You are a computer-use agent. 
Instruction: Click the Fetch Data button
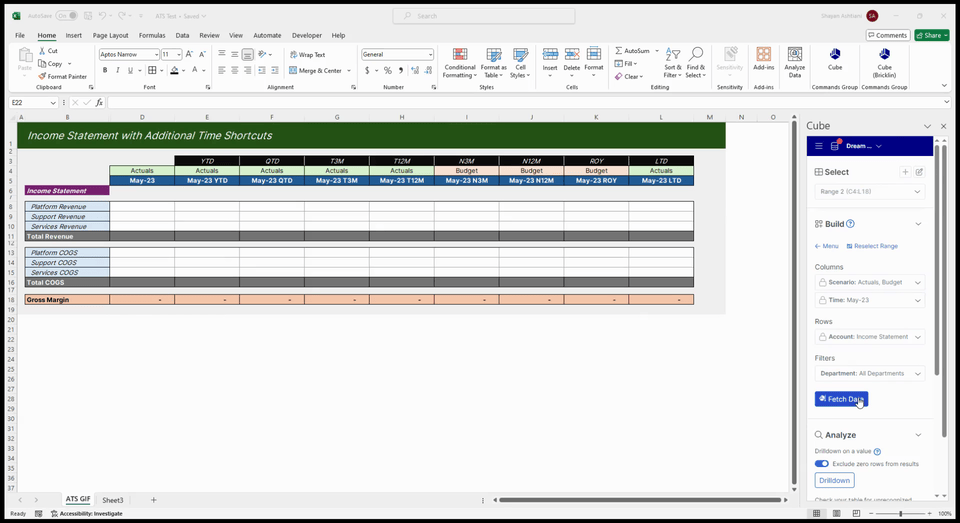click(841, 399)
